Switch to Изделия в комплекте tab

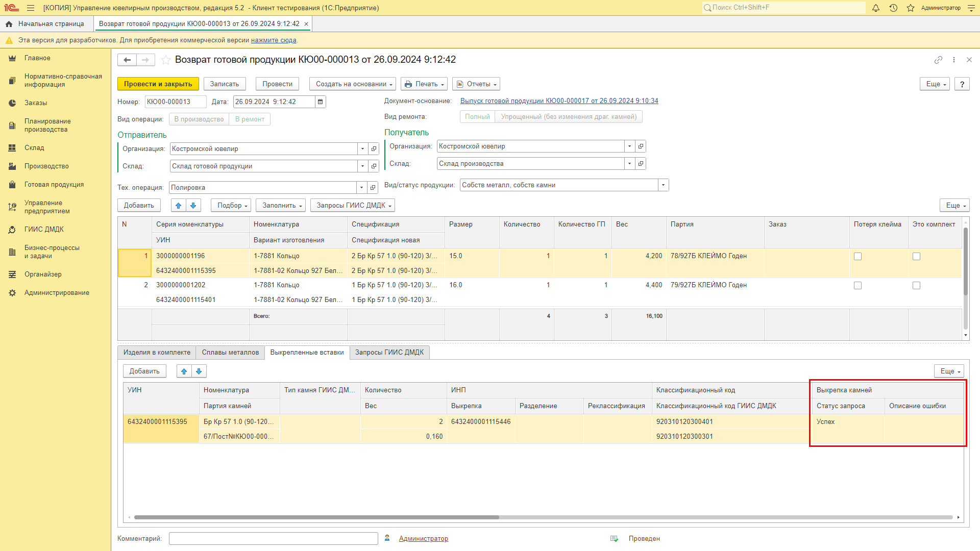157,353
